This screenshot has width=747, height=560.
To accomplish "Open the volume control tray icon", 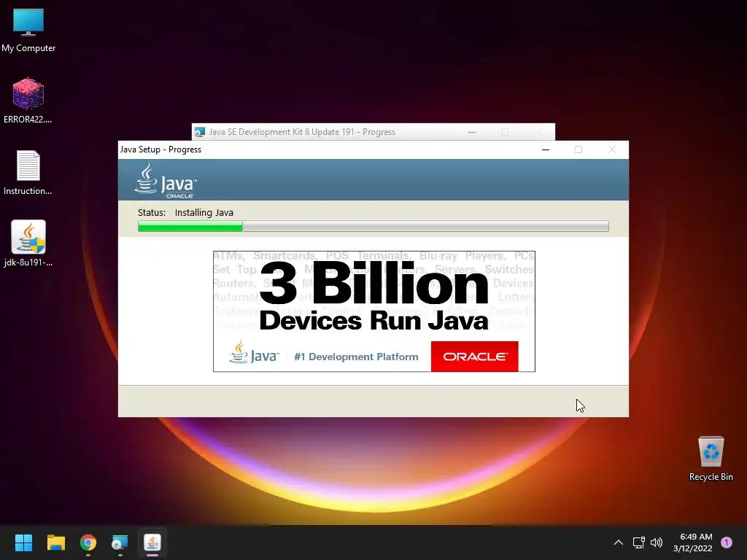I will (x=657, y=542).
